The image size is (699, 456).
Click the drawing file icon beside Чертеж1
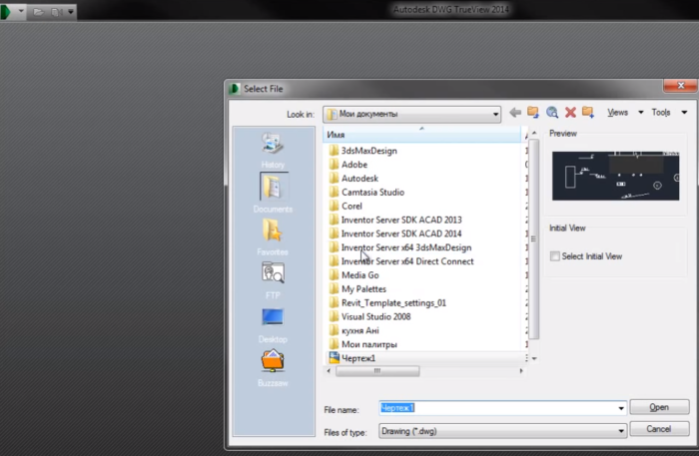[334, 357]
